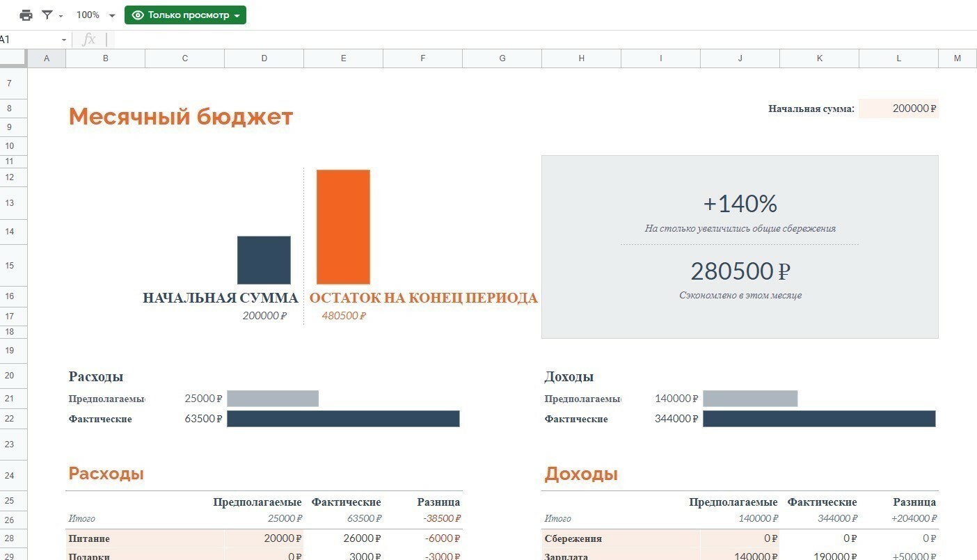Select row 22 header
This screenshot has height=560, width=977.
pos(13,419)
